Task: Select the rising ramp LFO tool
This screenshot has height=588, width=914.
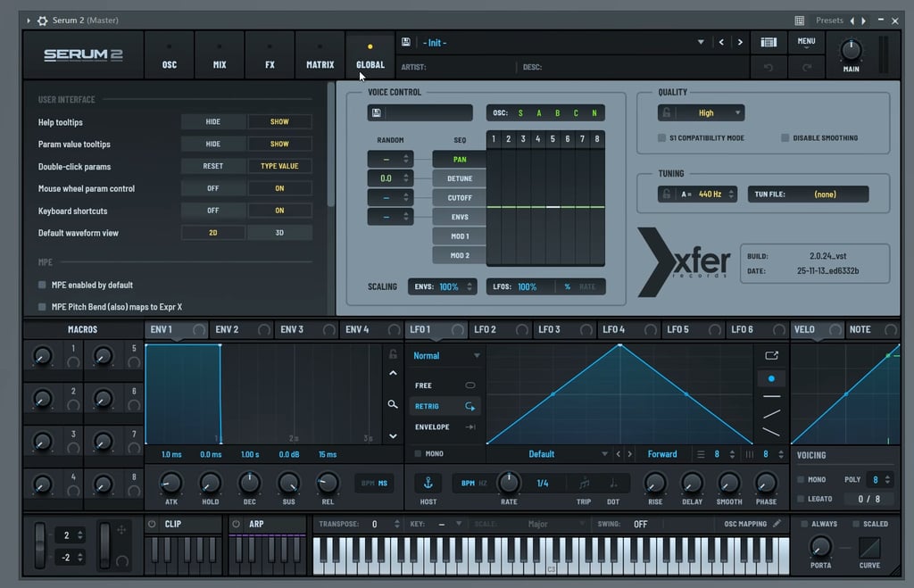Action: 771,414
